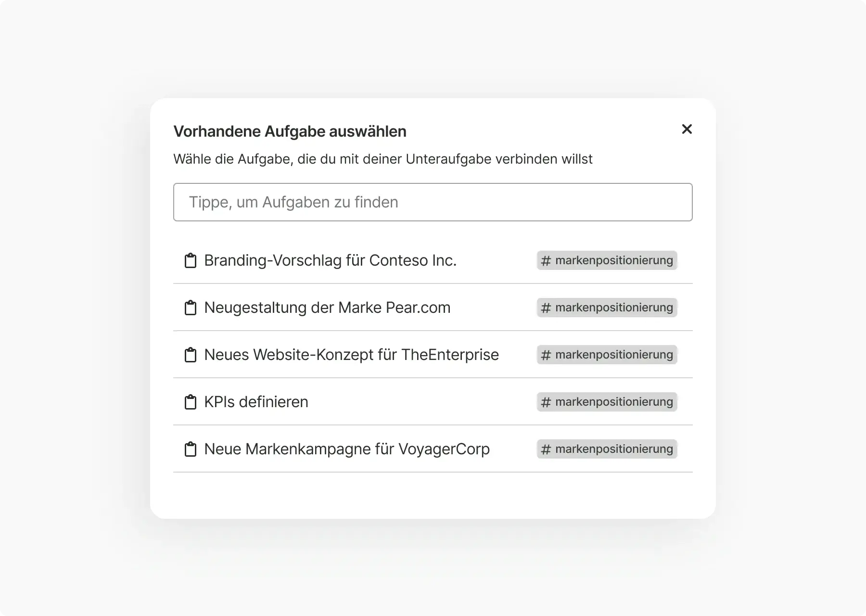Click the Tippe, um Aufgaben zu finden field
This screenshot has width=866, height=616.
coord(433,202)
